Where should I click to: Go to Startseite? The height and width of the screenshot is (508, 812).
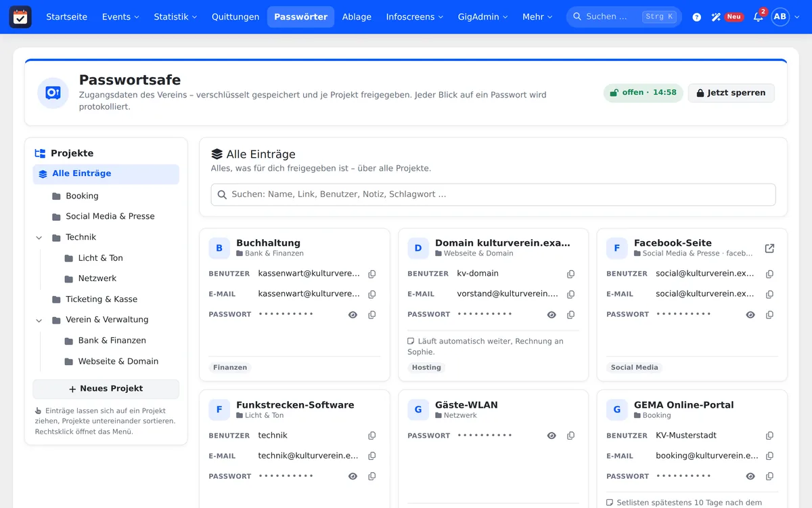point(66,17)
